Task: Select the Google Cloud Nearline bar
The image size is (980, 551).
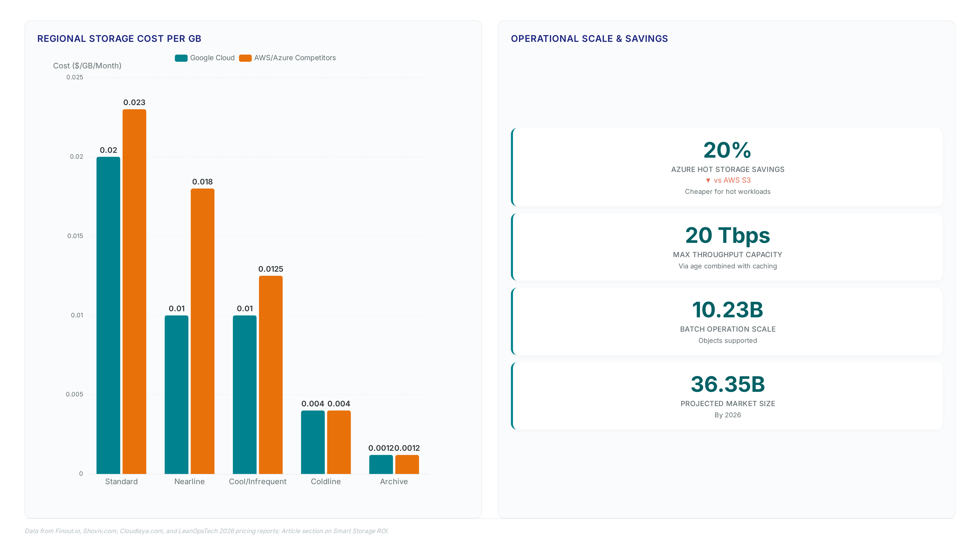Action: (177, 394)
